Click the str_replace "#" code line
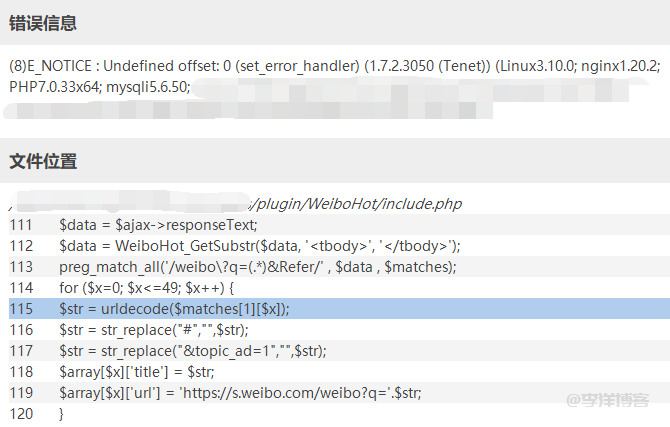Screen dimensions: 670x427 153,329
